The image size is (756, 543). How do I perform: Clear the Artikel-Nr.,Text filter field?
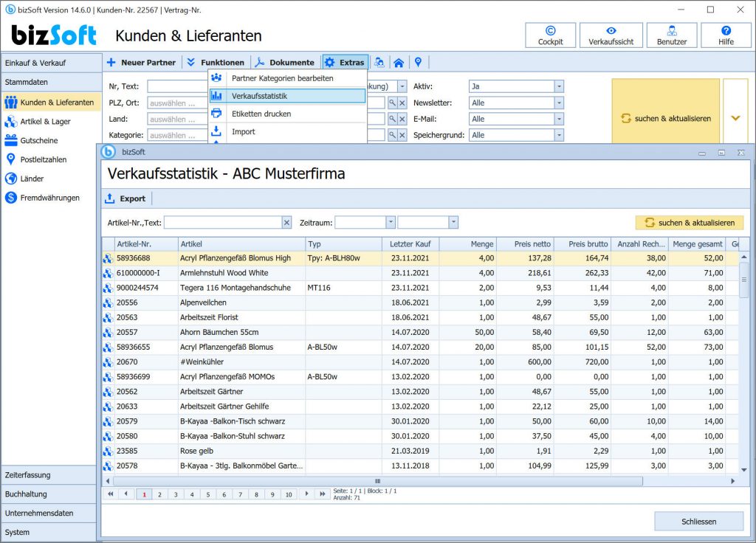[286, 223]
